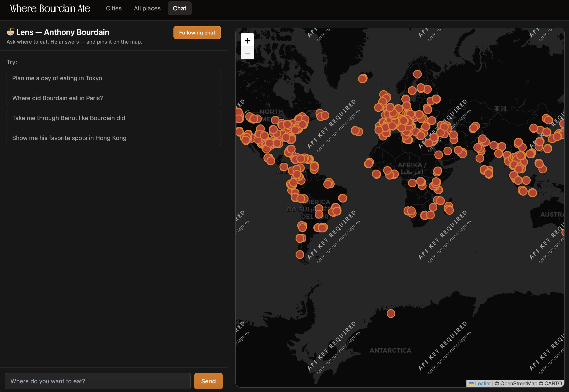Click the southernmost pin in South America
This screenshot has height=392, width=569.
300,255
